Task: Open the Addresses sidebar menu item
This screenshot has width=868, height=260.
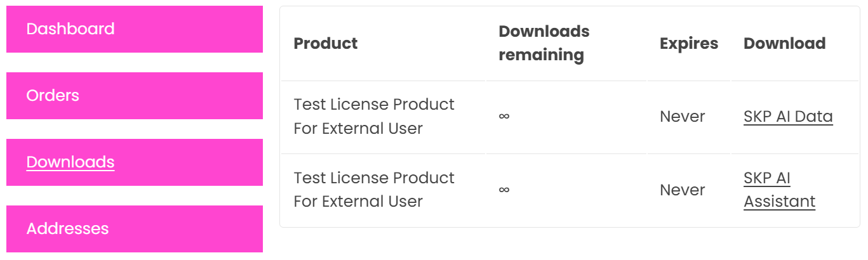Action: tap(67, 229)
